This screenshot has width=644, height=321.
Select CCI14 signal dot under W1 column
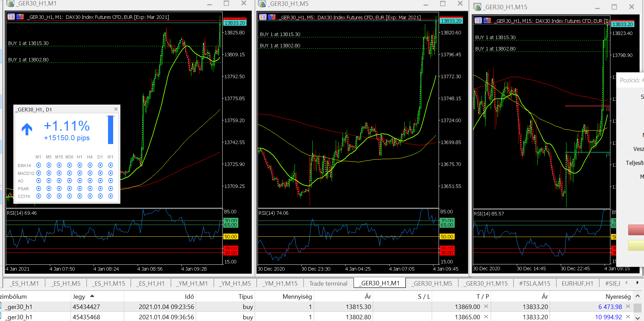point(110,196)
